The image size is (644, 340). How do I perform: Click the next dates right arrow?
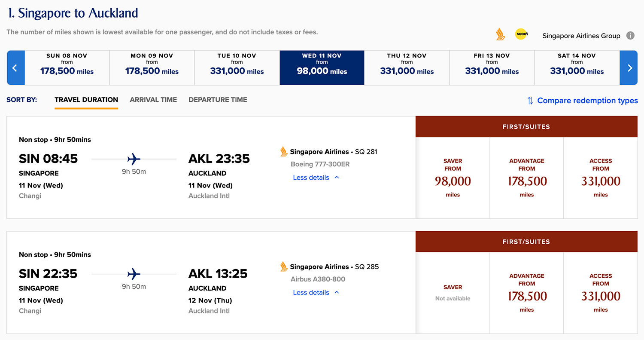pyautogui.click(x=629, y=68)
